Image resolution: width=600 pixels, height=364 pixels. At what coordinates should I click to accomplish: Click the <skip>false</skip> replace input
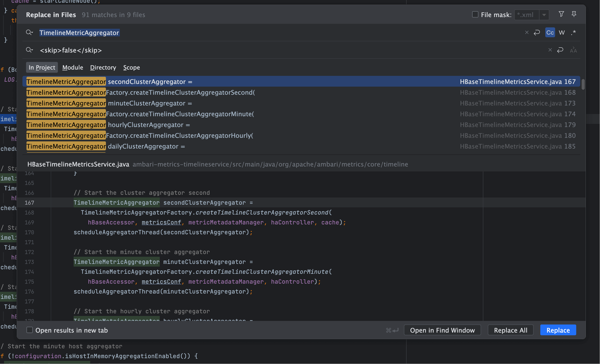coord(292,50)
